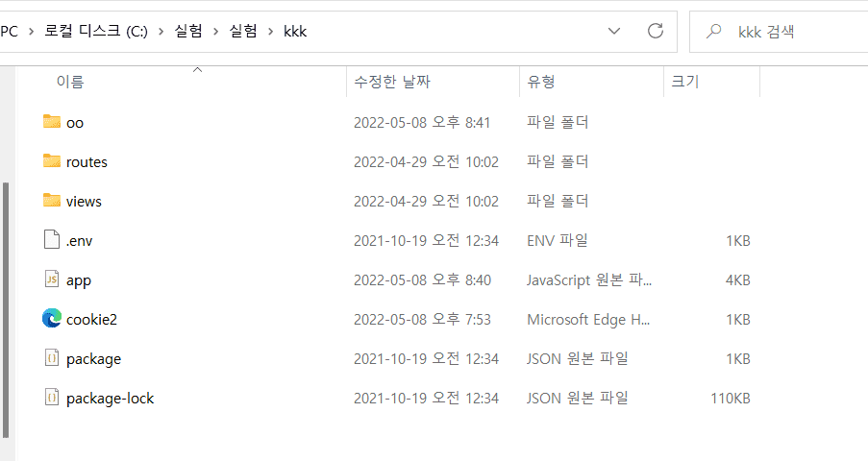This screenshot has width=868, height=461.
Task: Select the file name cookie2
Action: pyautogui.click(x=91, y=320)
